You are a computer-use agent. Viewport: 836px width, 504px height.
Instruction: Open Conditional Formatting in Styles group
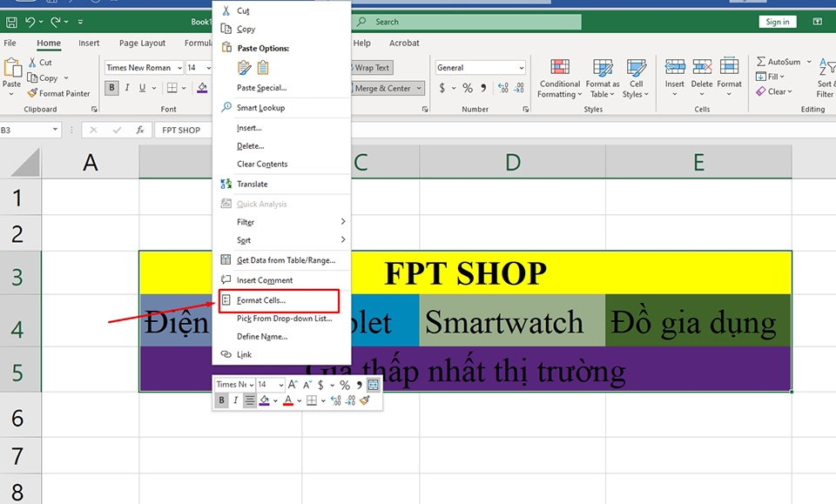(559, 78)
